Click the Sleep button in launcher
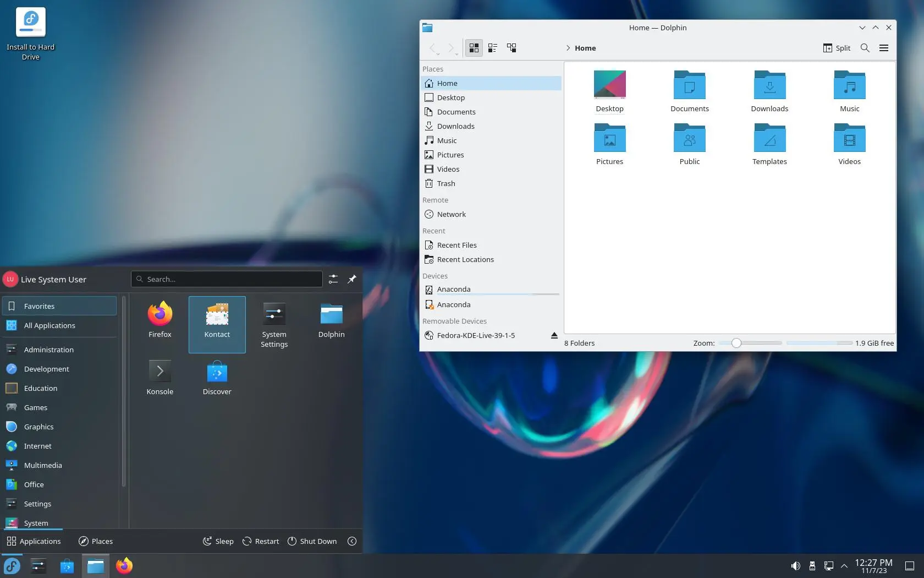924x578 pixels. [218, 541]
